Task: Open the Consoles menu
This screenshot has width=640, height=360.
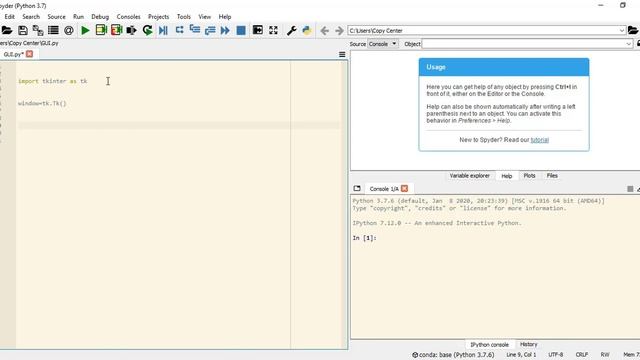Action: click(x=129, y=17)
